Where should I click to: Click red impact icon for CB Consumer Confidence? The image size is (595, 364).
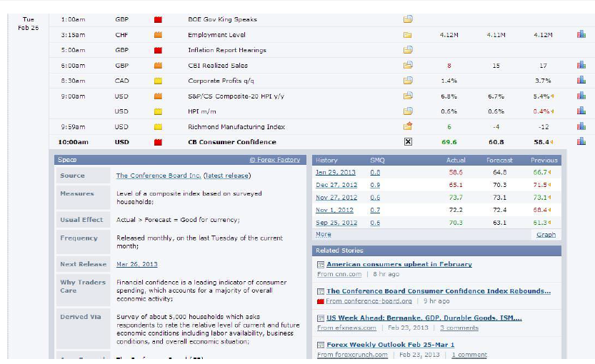[x=158, y=142]
